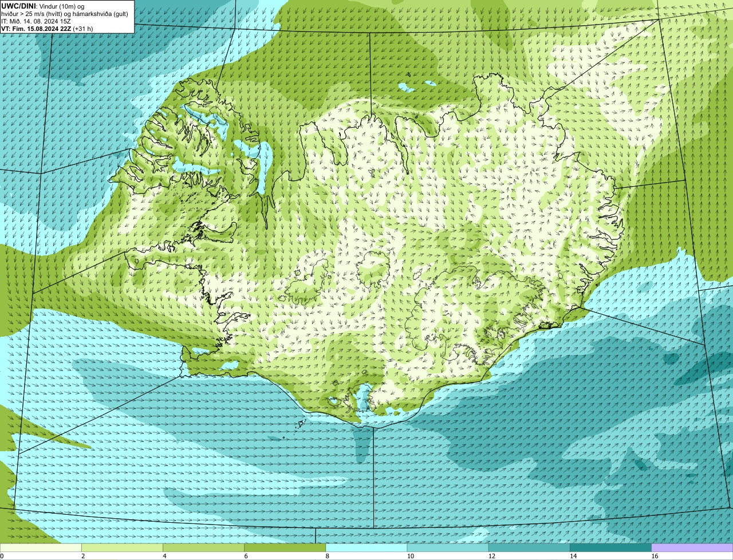
Task: Click the "UWC/DINI" title text
Action: (18, 6)
